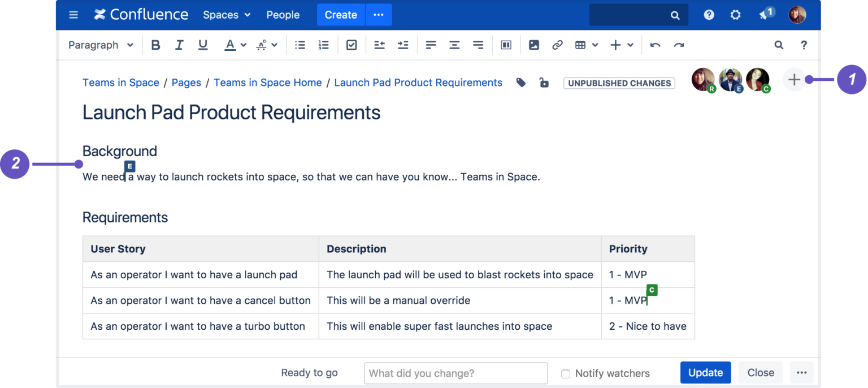Insert a link with the link icon
Screen dimensions: 868x388
tap(558, 45)
